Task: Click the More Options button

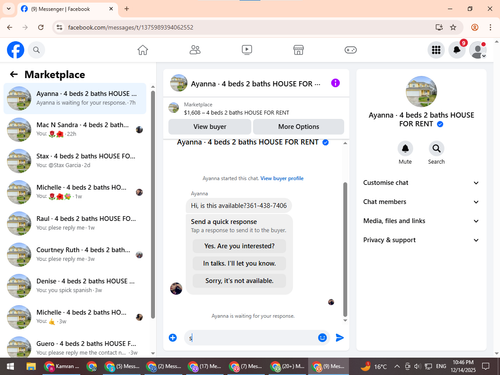Action: [x=299, y=127]
